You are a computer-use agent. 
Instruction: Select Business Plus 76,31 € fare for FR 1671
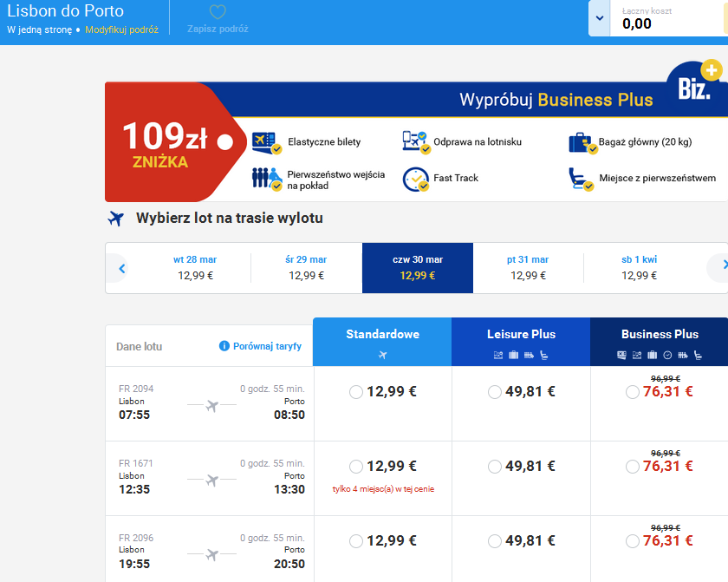pos(633,467)
